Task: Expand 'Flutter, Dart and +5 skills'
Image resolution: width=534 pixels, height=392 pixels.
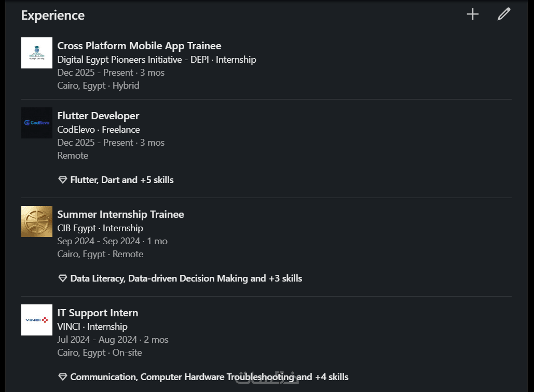Action: pyautogui.click(x=122, y=180)
